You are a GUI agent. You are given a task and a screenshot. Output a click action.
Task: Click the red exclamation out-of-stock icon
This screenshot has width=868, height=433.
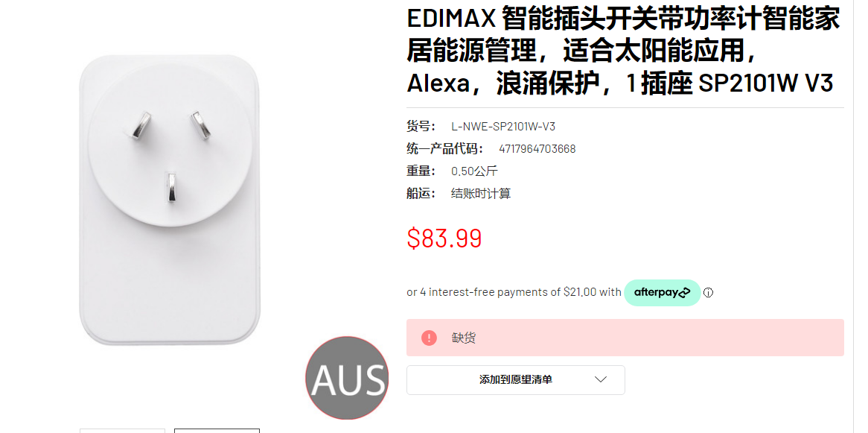pos(429,338)
